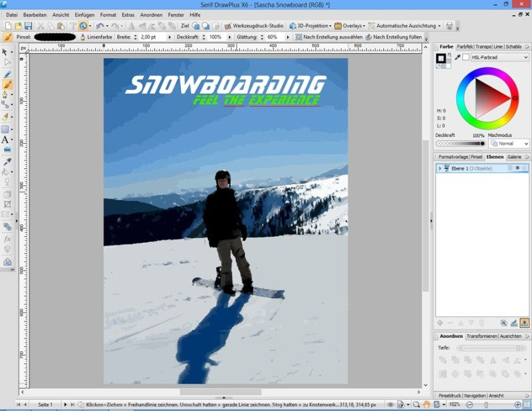Select the Color Picker eyedropper tool
The width and height of the screenshot is (532, 411).
(x=7, y=162)
